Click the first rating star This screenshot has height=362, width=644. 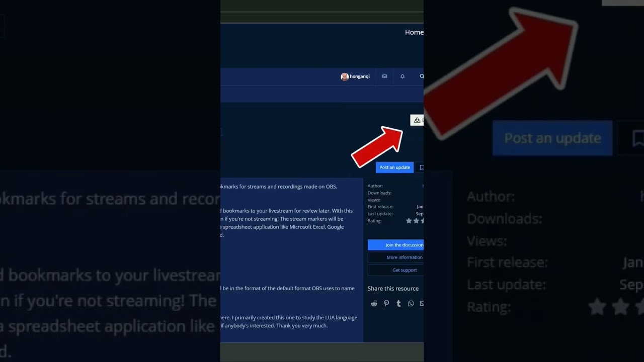(x=409, y=221)
